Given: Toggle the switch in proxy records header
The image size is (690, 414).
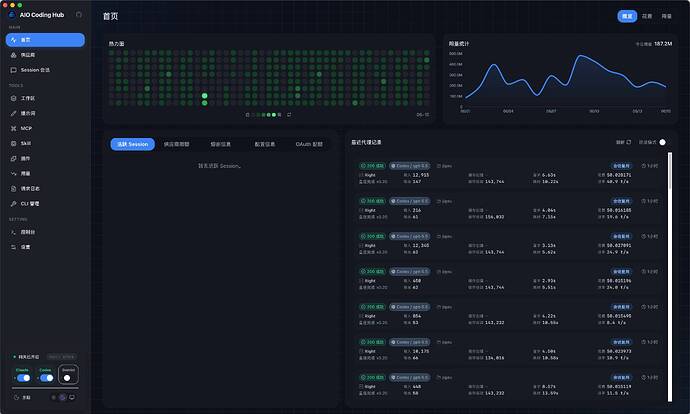Looking at the screenshot, I should point(661,142).
